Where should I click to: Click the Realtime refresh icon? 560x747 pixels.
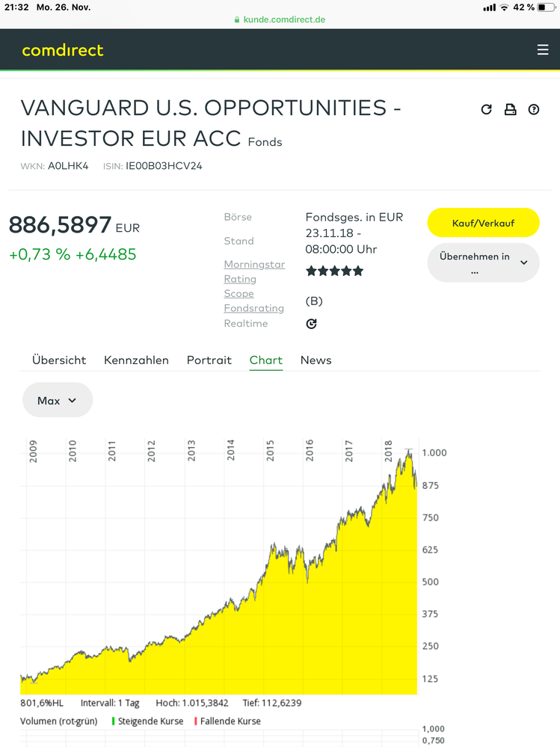(312, 324)
